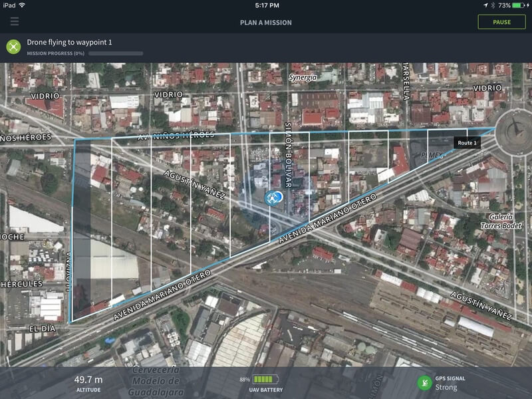Image resolution: width=532 pixels, height=399 pixels.
Task: Tap the GPS Signal Strong text
Action: (450, 383)
